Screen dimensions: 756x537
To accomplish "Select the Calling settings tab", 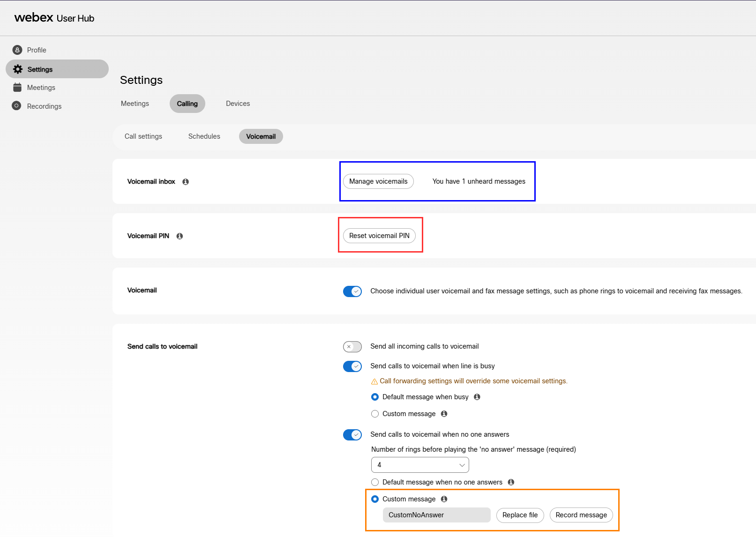I will point(187,104).
